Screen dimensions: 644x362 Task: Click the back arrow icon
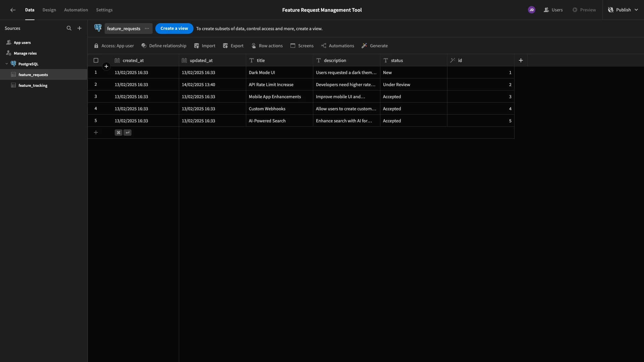(13, 10)
